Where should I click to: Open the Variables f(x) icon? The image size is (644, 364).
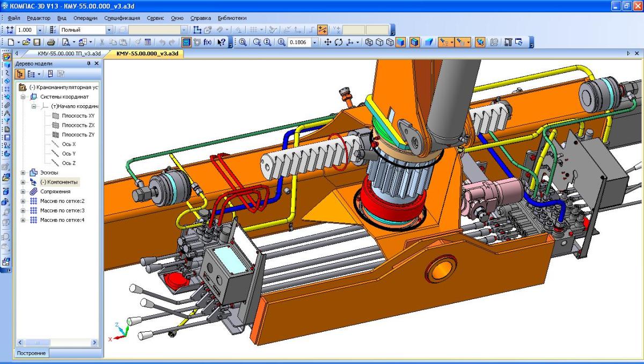(207, 42)
